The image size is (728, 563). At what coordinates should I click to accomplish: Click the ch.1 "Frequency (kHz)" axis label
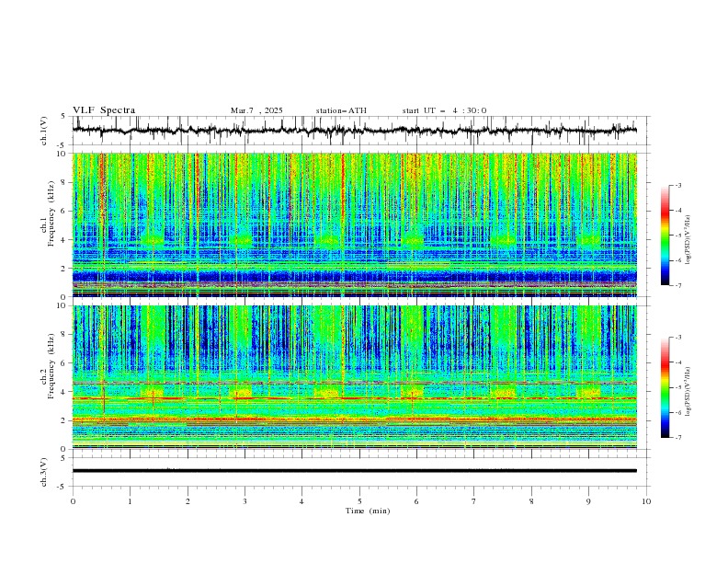51,213
